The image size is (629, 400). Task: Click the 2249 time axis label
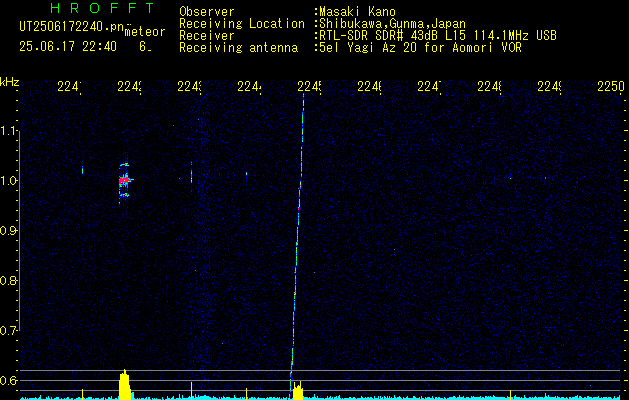coord(549,86)
